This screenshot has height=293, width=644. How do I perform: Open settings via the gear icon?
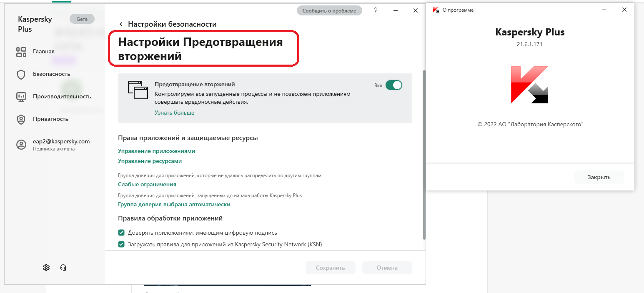point(46,268)
